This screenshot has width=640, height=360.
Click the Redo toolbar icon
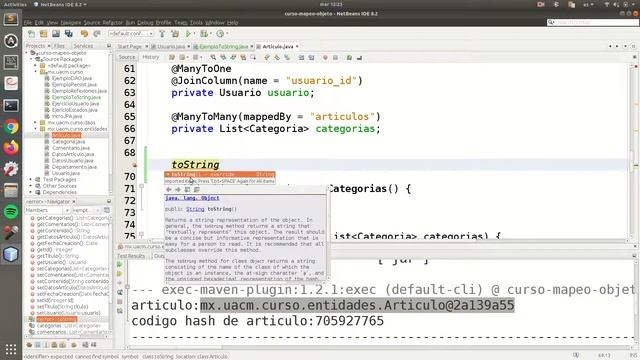click(97, 34)
